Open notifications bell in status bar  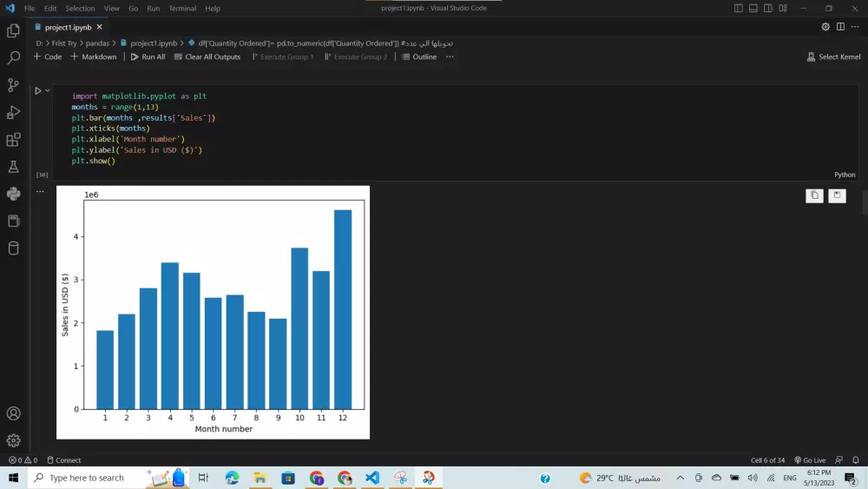pos(856,460)
